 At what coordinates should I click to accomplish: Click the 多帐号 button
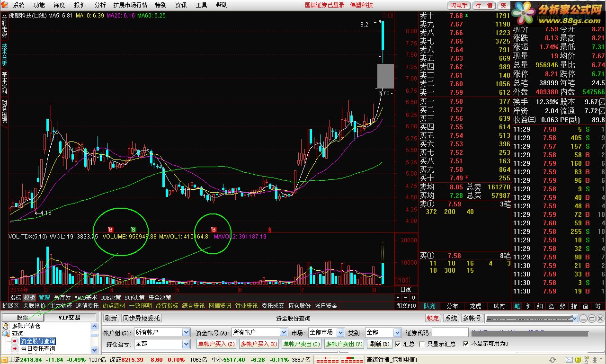(472, 319)
